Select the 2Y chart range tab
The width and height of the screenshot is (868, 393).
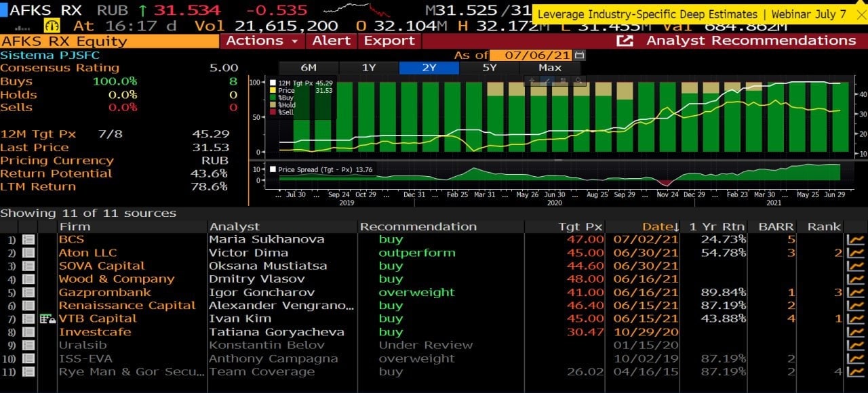point(429,68)
